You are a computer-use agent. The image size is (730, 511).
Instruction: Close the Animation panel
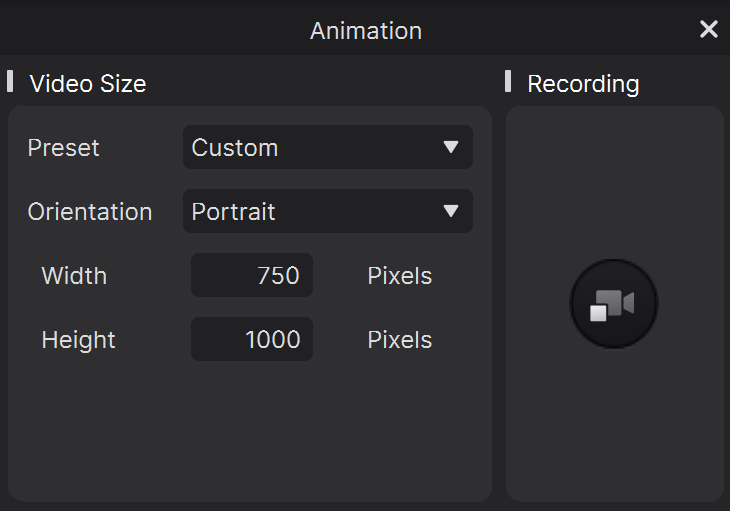click(709, 29)
